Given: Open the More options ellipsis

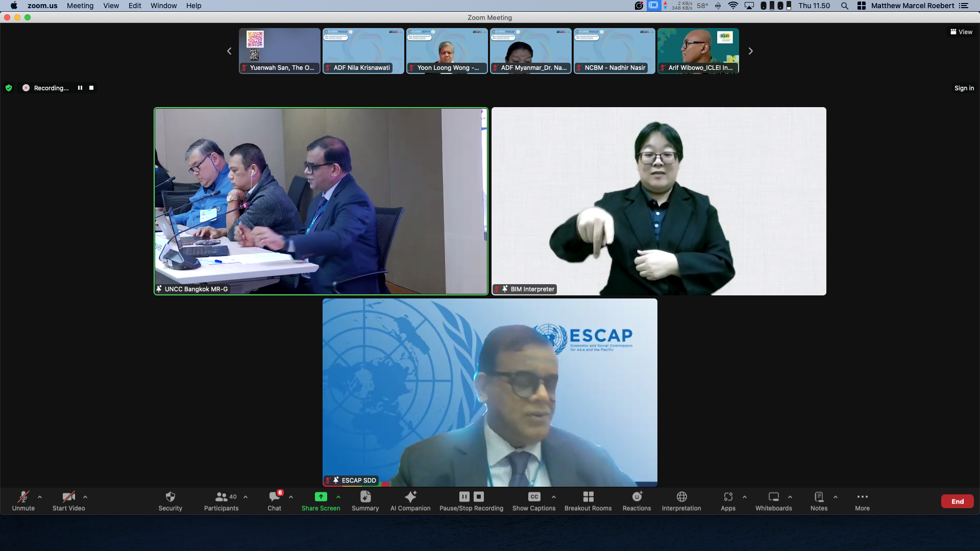Looking at the screenshot, I should 862,496.
